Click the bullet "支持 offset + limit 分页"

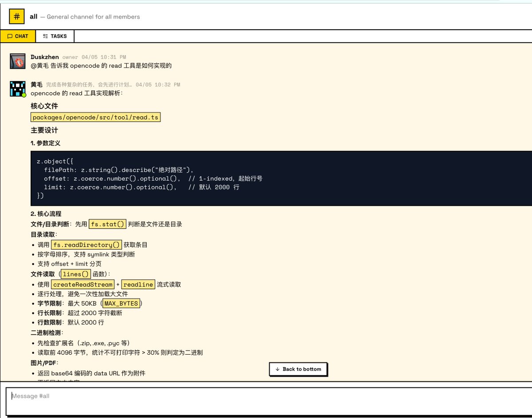[x=70, y=264]
